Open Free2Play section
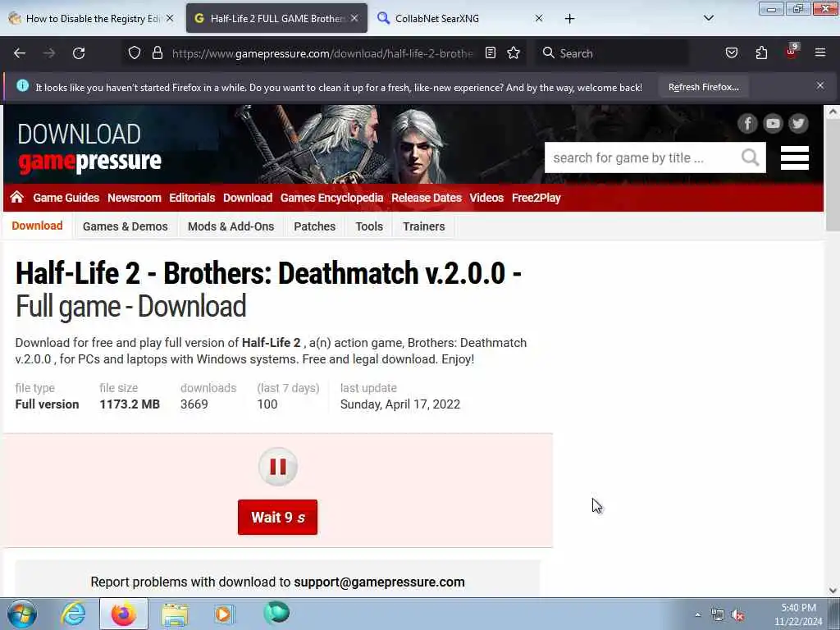The image size is (840, 630). point(536,198)
